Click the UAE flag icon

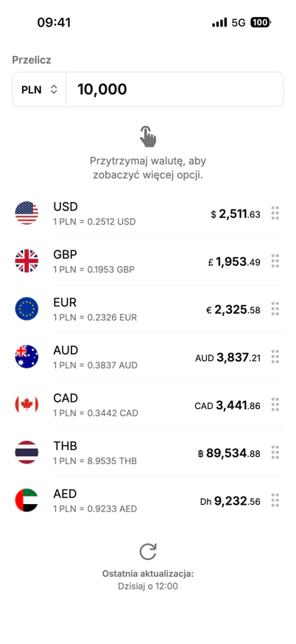coord(27,500)
